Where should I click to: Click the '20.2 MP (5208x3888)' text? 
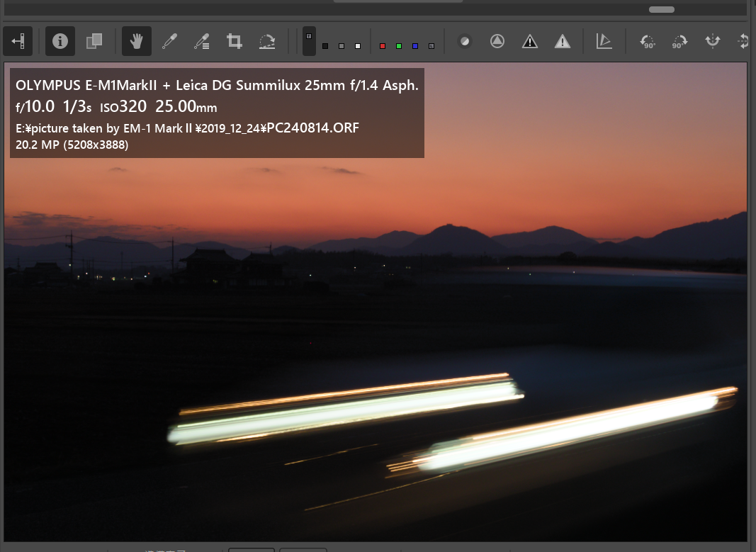pyautogui.click(x=72, y=145)
